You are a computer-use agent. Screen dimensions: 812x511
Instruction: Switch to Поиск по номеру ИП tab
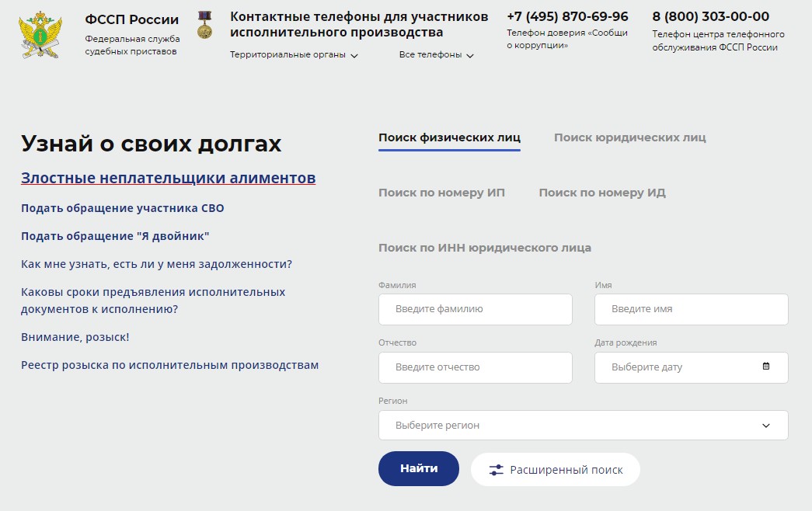441,193
